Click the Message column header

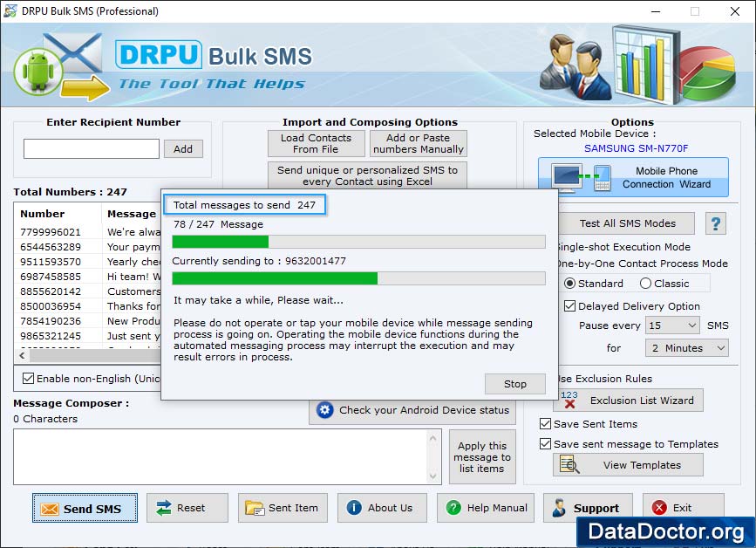(131, 214)
